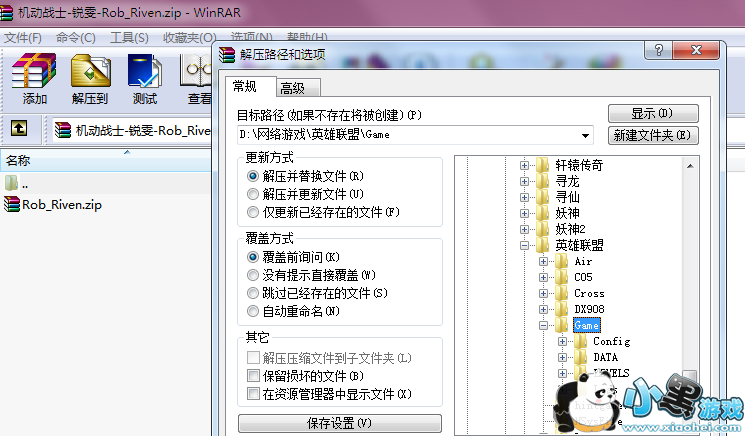Click the DATA folder icon in tree

coord(581,357)
